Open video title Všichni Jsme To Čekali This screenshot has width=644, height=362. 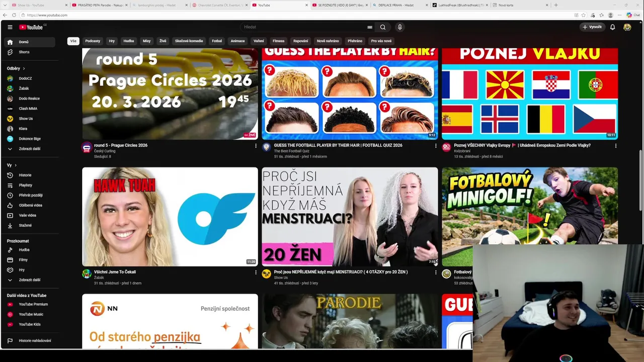115,272
